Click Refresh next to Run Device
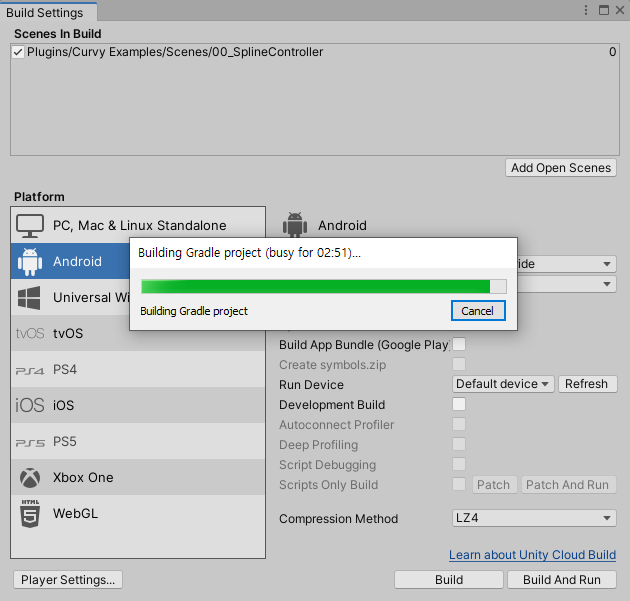Screen dimensions: 630x601 click(587, 384)
